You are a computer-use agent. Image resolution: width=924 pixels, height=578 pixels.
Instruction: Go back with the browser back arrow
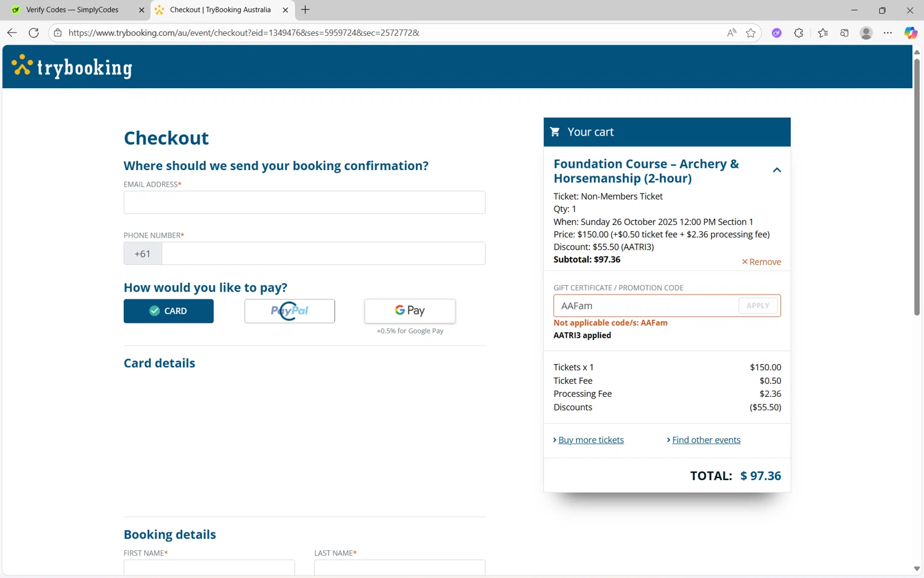click(12, 33)
